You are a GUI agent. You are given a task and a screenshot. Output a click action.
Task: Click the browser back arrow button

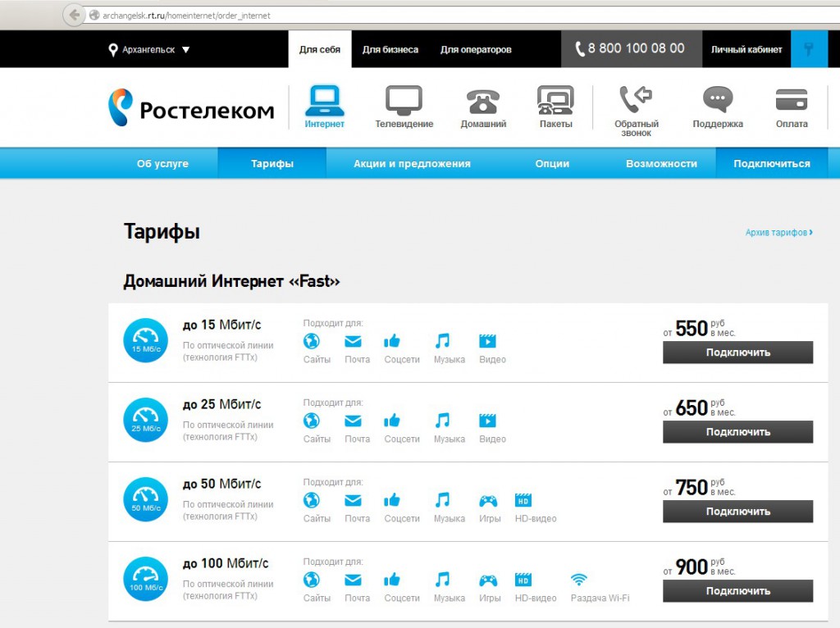[x=75, y=15]
